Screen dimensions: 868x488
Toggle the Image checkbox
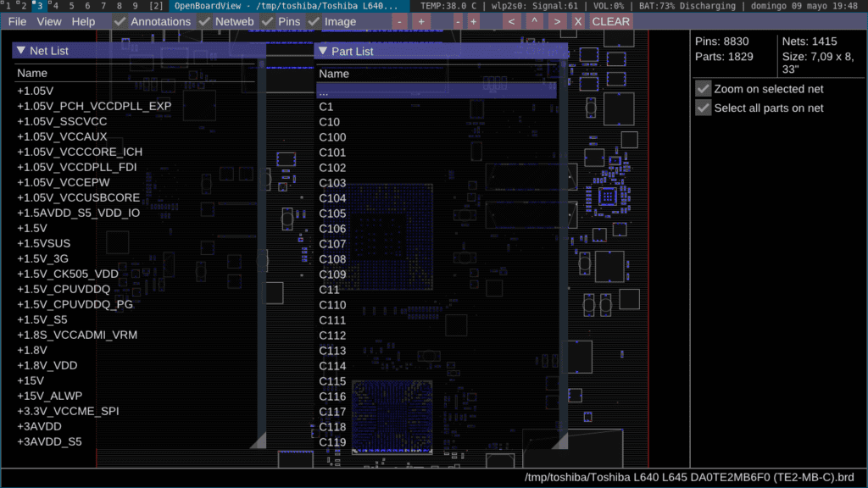coord(314,21)
